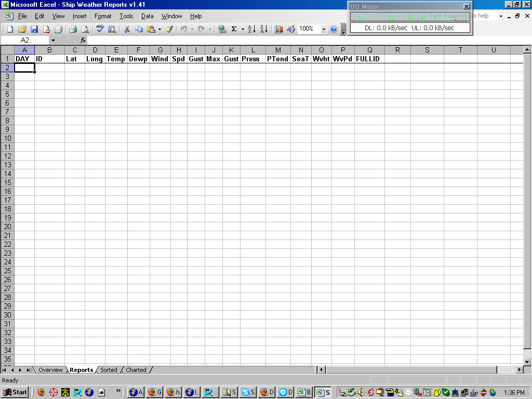
Task: Copy the selected cell
Action: (x=139, y=29)
